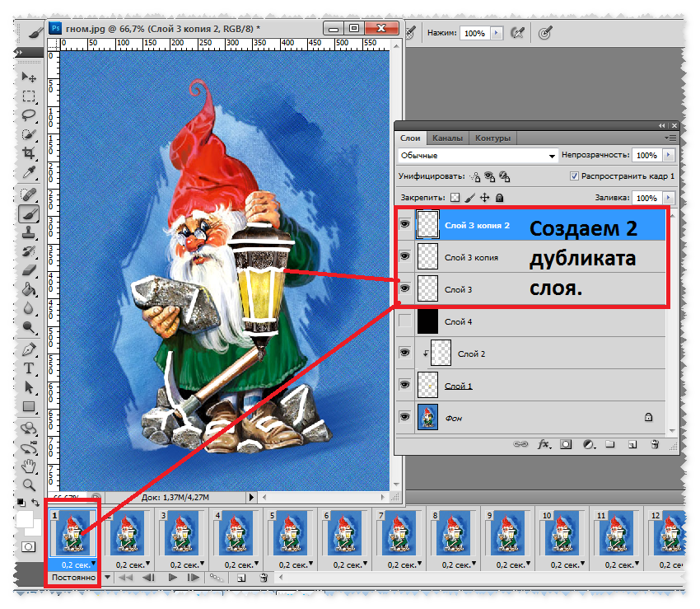Add a layer mask
700x609 pixels.
[566, 444]
